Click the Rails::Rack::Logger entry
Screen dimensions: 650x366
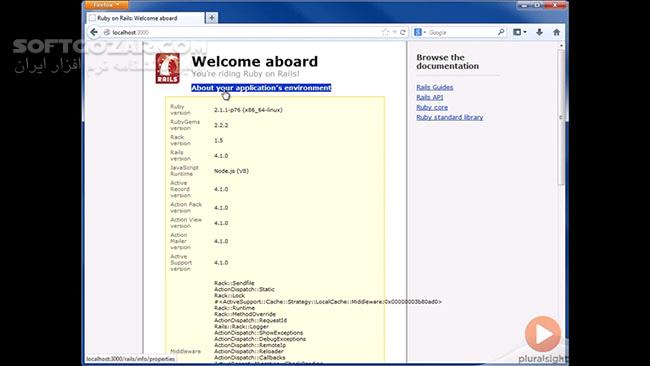tap(241, 327)
